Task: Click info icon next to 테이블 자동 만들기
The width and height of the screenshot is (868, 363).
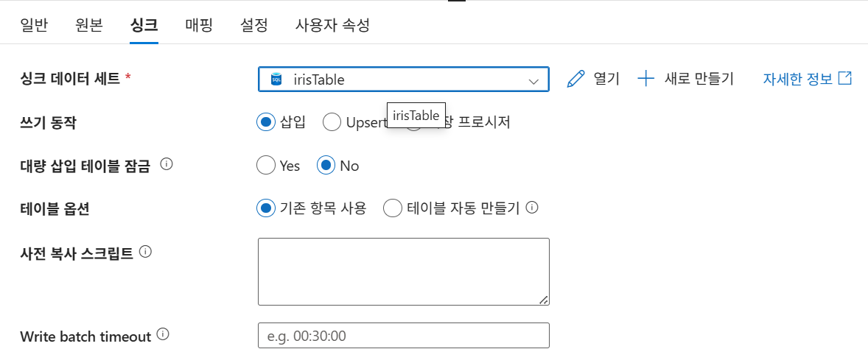Action: coord(531,208)
